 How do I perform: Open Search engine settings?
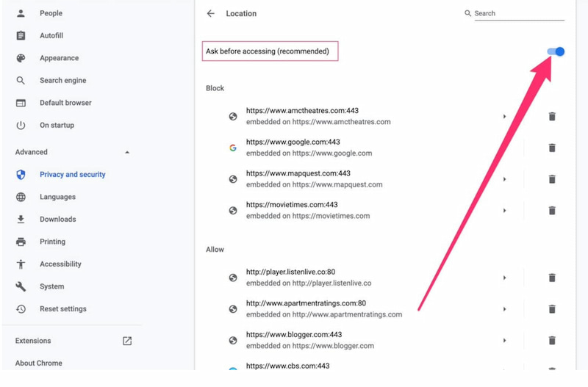point(62,81)
